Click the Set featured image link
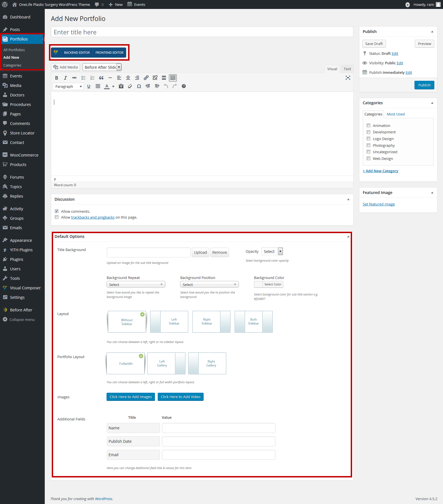This screenshot has height=504, width=443. [x=379, y=204]
